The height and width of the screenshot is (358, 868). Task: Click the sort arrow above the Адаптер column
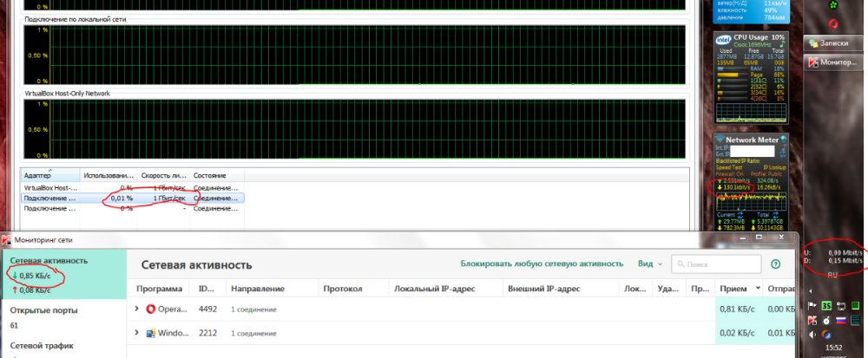click(x=49, y=170)
